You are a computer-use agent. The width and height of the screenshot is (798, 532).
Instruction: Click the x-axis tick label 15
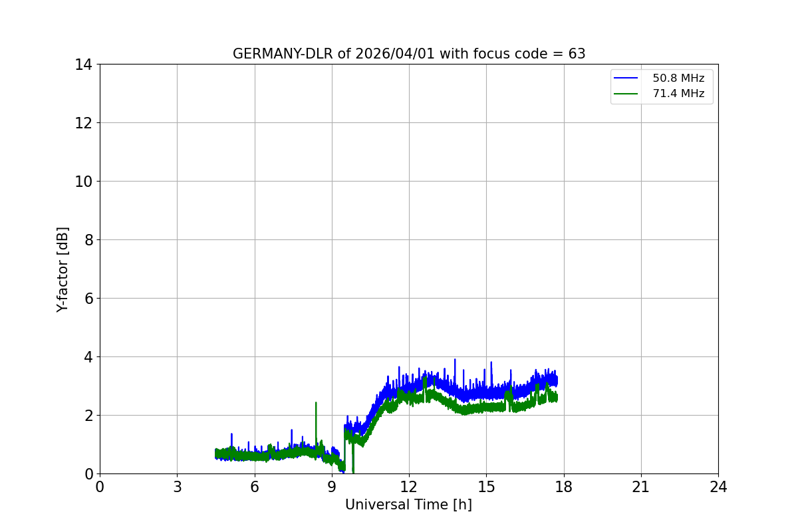pos(486,487)
